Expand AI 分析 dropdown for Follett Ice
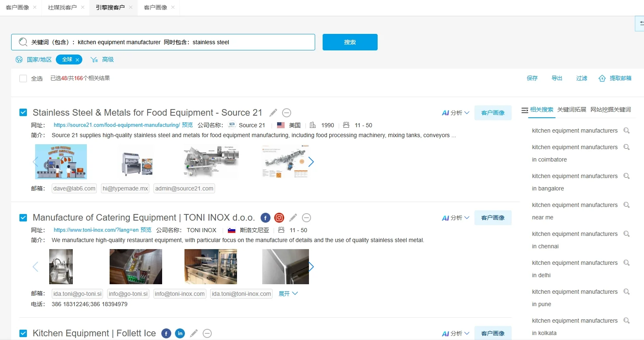The width and height of the screenshot is (644, 340). (x=455, y=333)
